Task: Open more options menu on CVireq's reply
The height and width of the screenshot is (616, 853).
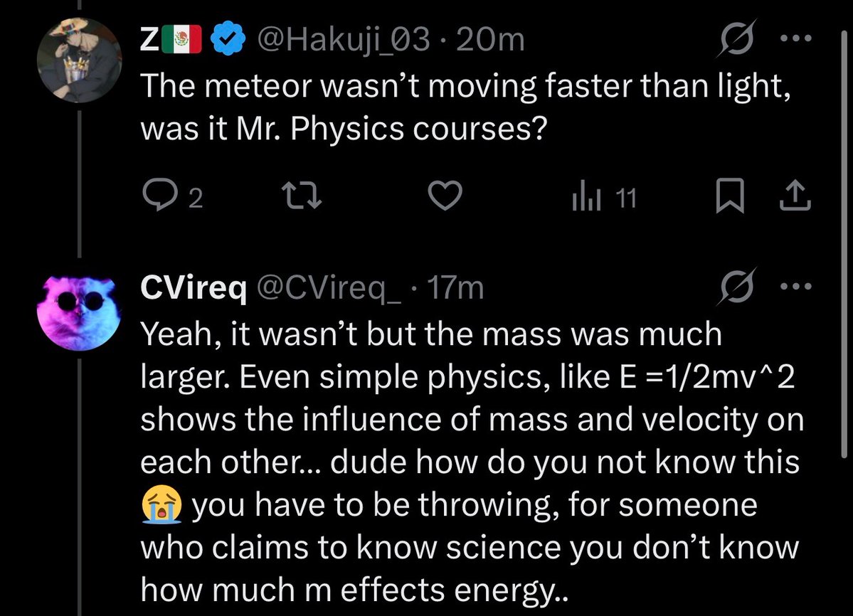Action: tap(800, 288)
